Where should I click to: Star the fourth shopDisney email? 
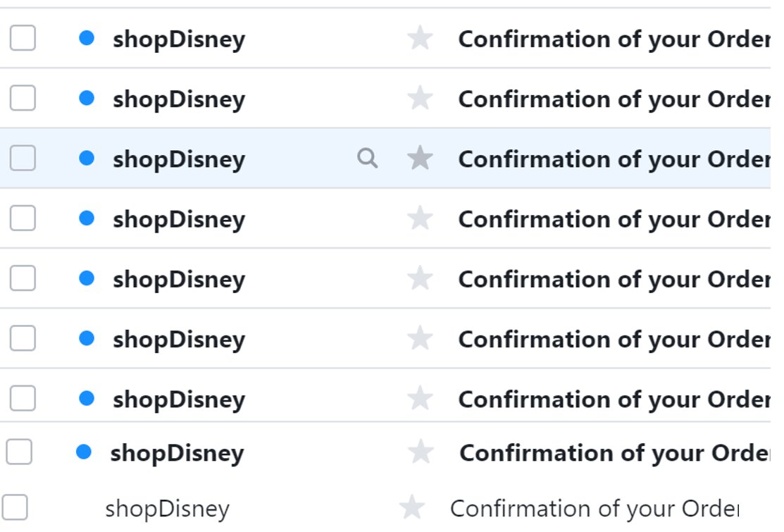coord(420,218)
